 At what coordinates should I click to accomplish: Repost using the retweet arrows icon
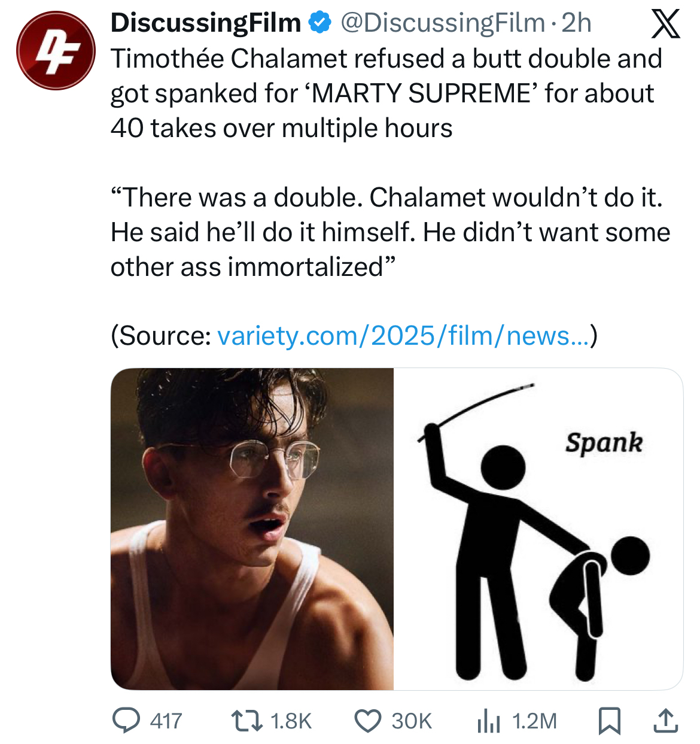[x=247, y=721]
